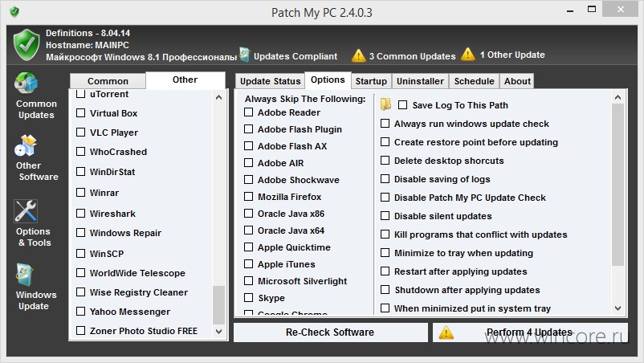Open the Update Status tab
The height and width of the screenshot is (363, 644).
(271, 81)
